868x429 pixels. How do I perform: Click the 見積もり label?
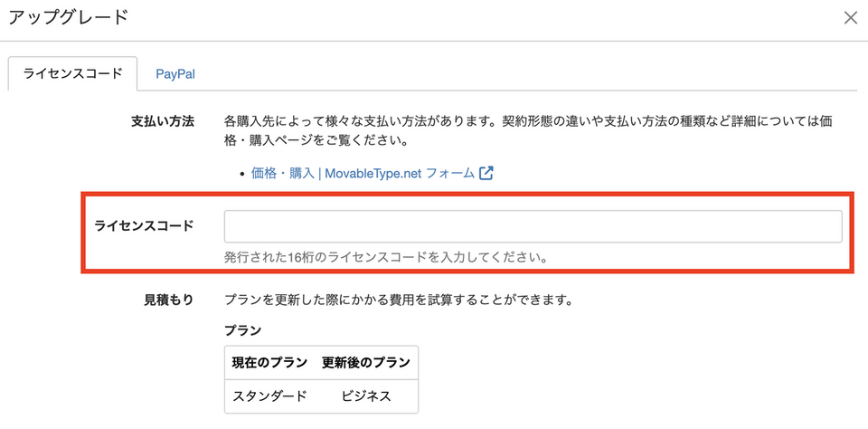pyautogui.click(x=169, y=300)
